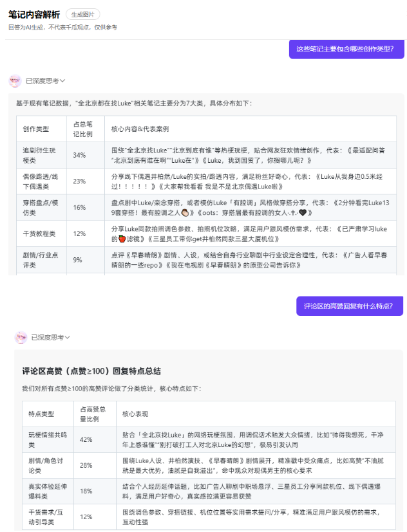
Task: Click the 剧情/行业点评类 row cell
Action: [x=41, y=260]
